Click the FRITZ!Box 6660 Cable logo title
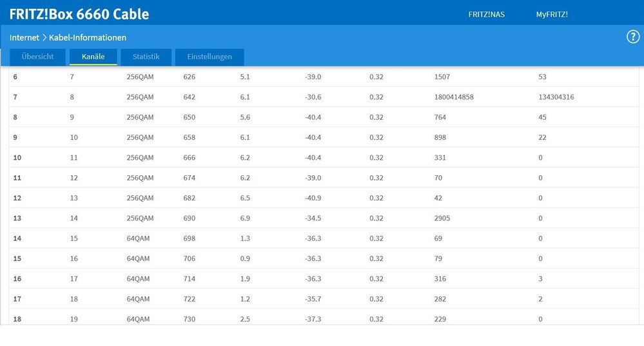Screen dimensions: 644x346 [x=79, y=14]
